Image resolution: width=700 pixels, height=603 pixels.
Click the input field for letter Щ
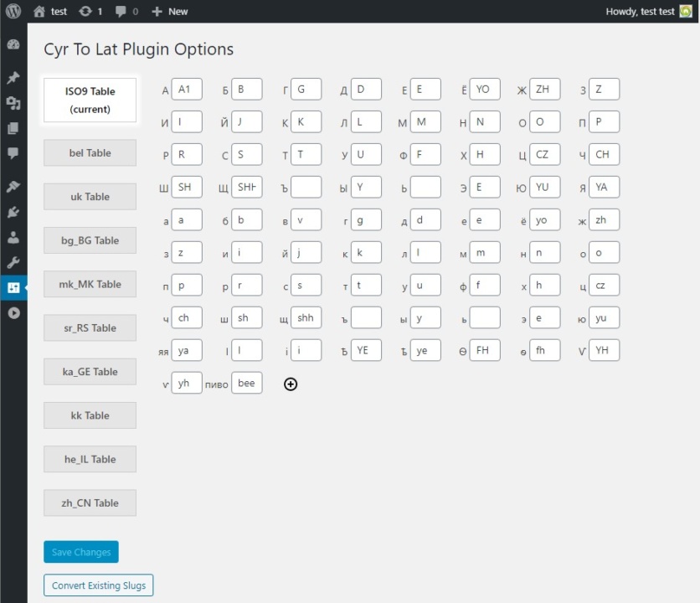pos(247,187)
